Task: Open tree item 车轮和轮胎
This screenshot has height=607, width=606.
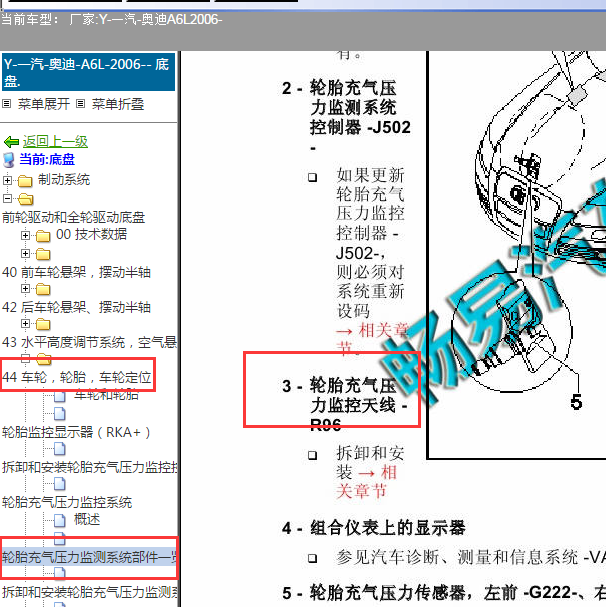Action: [x=106, y=395]
